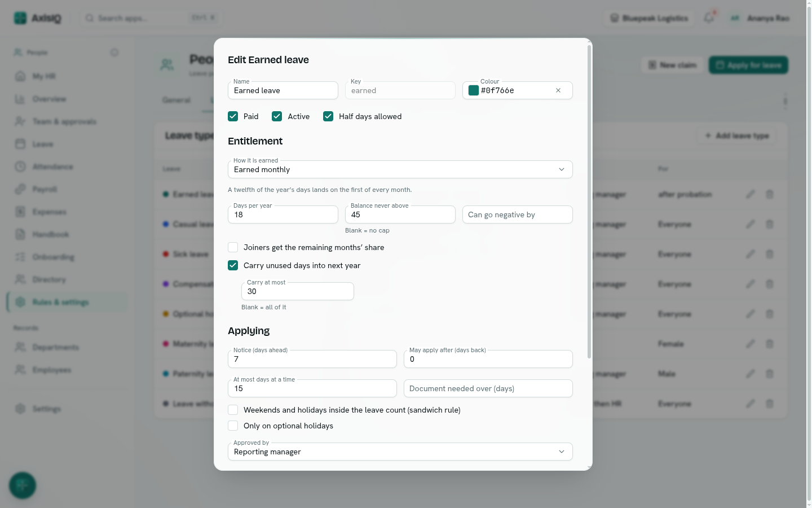Click Document needed over (days) field
812x508 pixels.
488,388
